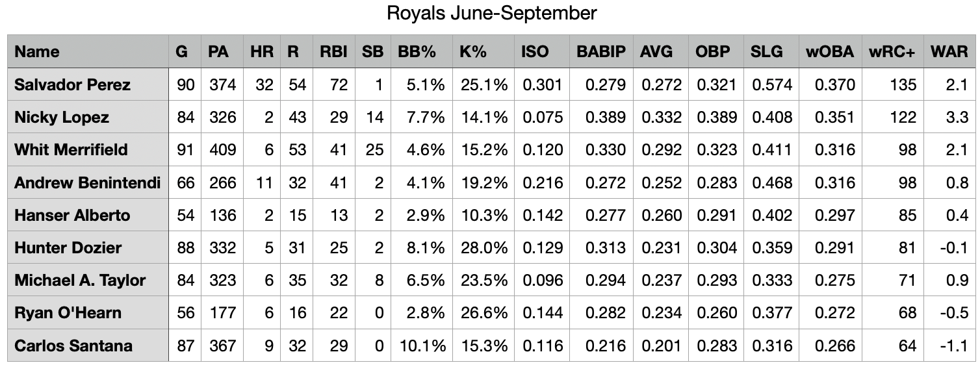Image resolution: width=980 pixels, height=365 pixels.
Task: Click the Andrew Benintendi name cell
Action: point(87,182)
